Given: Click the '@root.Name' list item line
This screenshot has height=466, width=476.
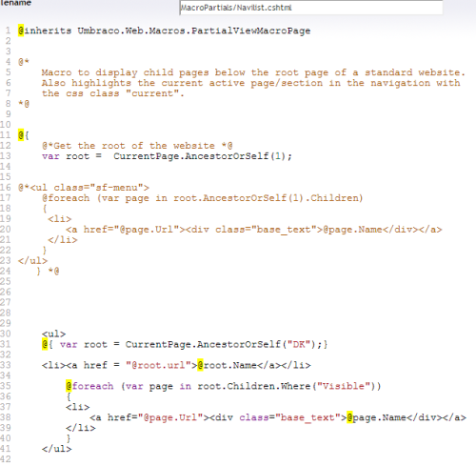Looking at the screenshot, I should pos(176,365).
